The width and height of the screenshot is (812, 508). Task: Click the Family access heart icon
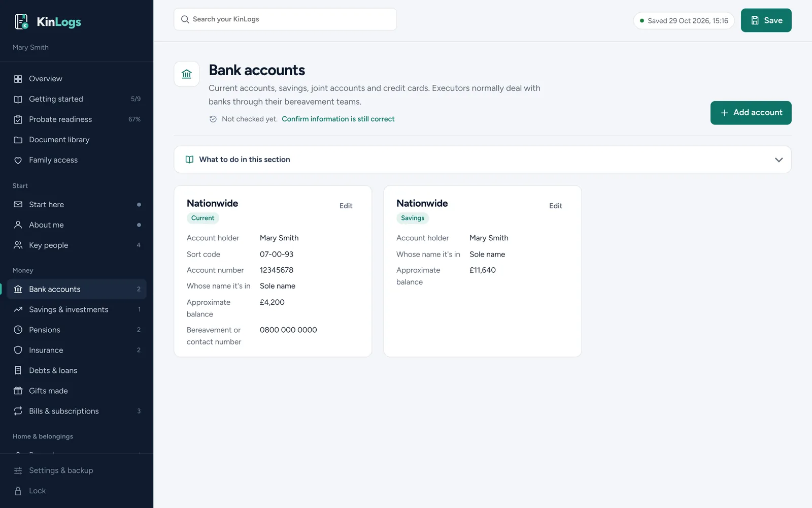click(18, 160)
